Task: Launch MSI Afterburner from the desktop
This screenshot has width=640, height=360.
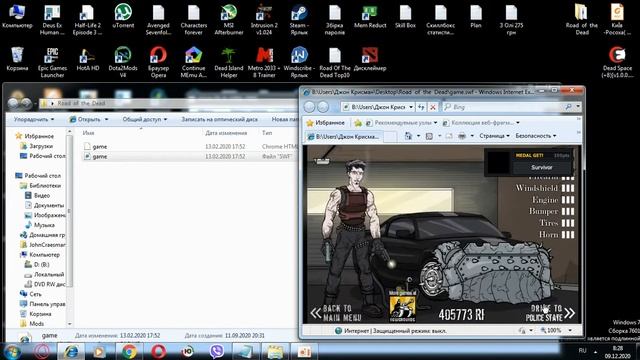Action: (229, 20)
